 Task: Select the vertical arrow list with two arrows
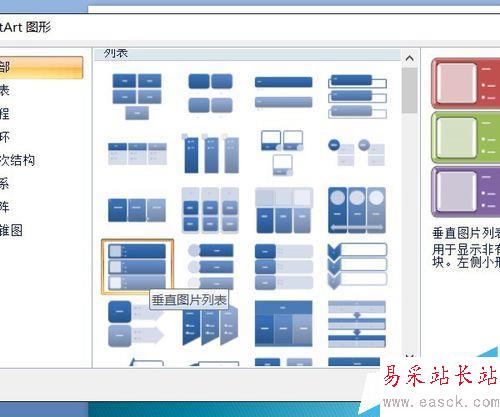click(136, 324)
